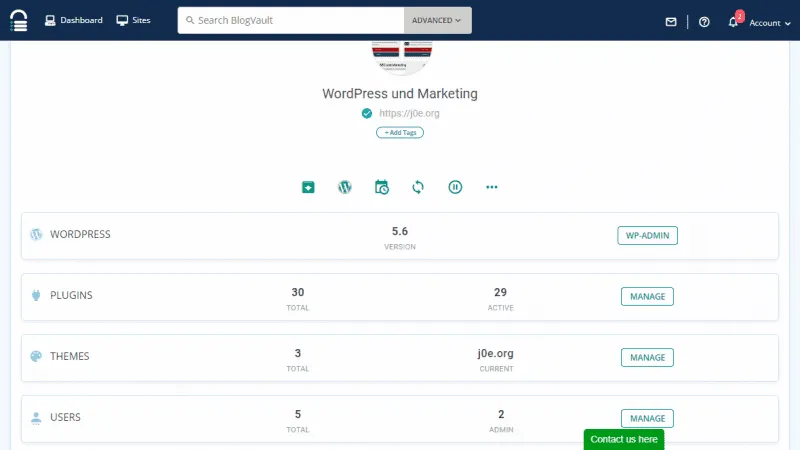Click the BlogVault logo icon

coord(19,20)
